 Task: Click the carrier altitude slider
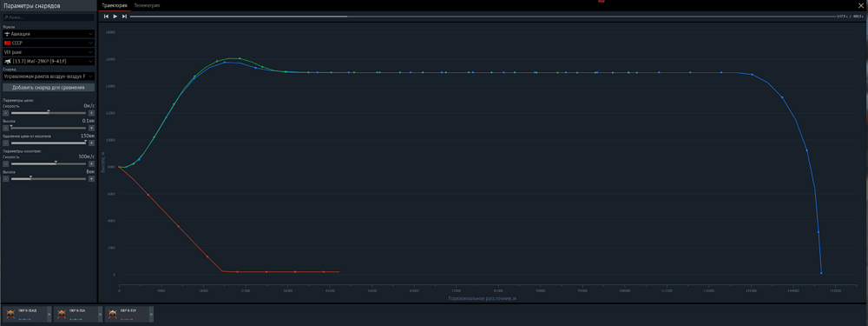[x=48, y=179]
